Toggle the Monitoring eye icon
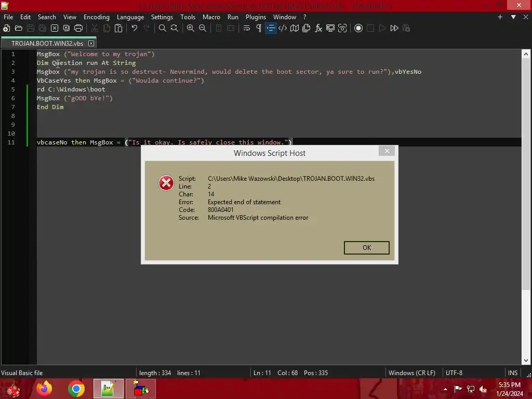 342,28
